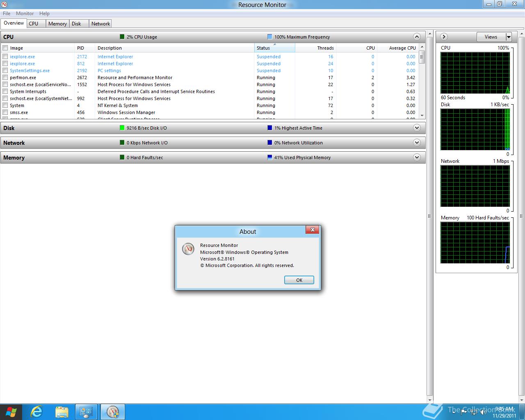Select the iexplore.exe PID 2172 row name
Viewport: 525px width, 420px height.
pyautogui.click(x=22, y=57)
